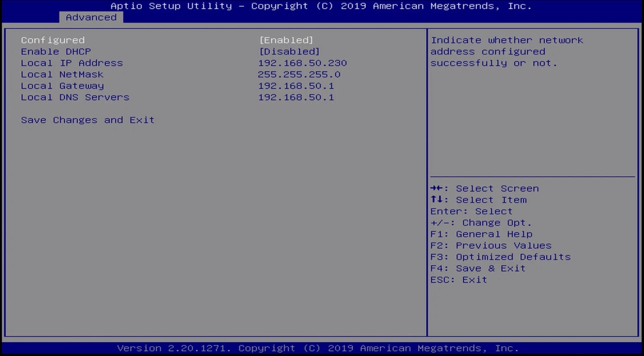Select the Local IP Address row label

point(72,63)
